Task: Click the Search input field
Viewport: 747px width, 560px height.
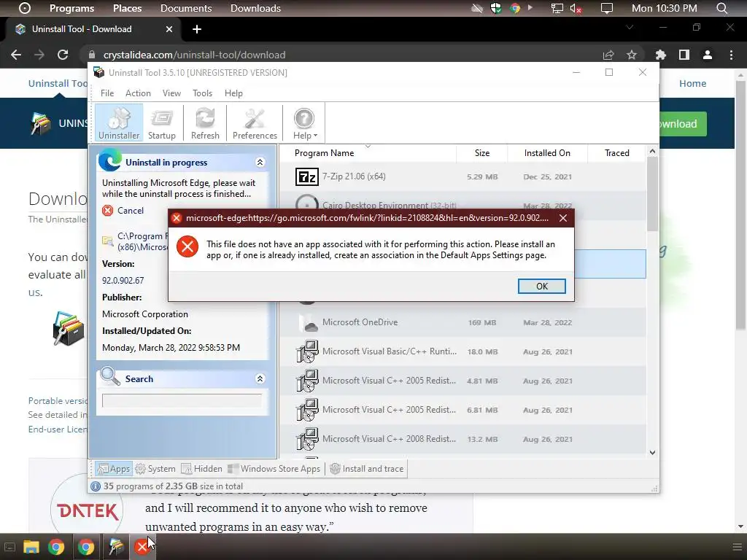Action: (182, 400)
